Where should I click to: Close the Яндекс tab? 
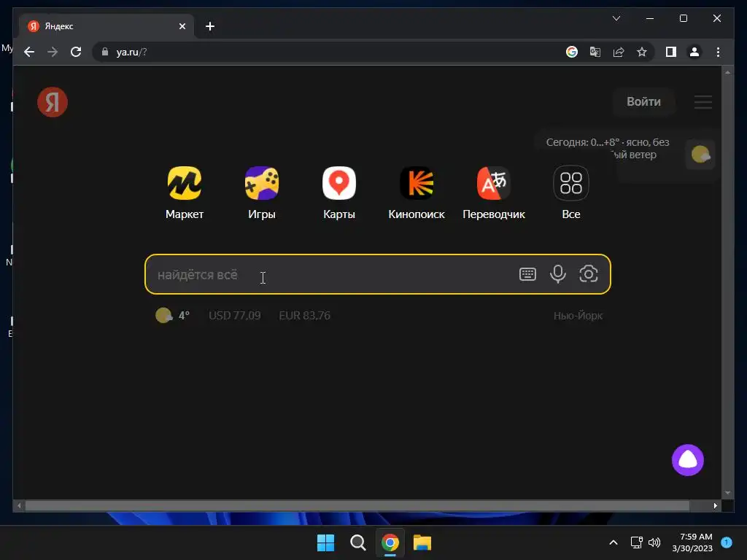[182, 26]
